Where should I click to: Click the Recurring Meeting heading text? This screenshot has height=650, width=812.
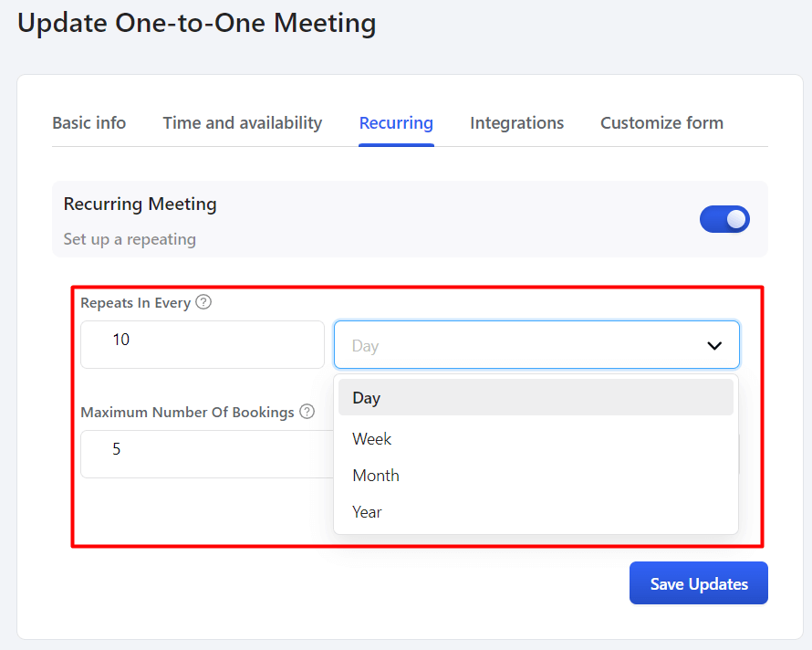click(140, 204)
